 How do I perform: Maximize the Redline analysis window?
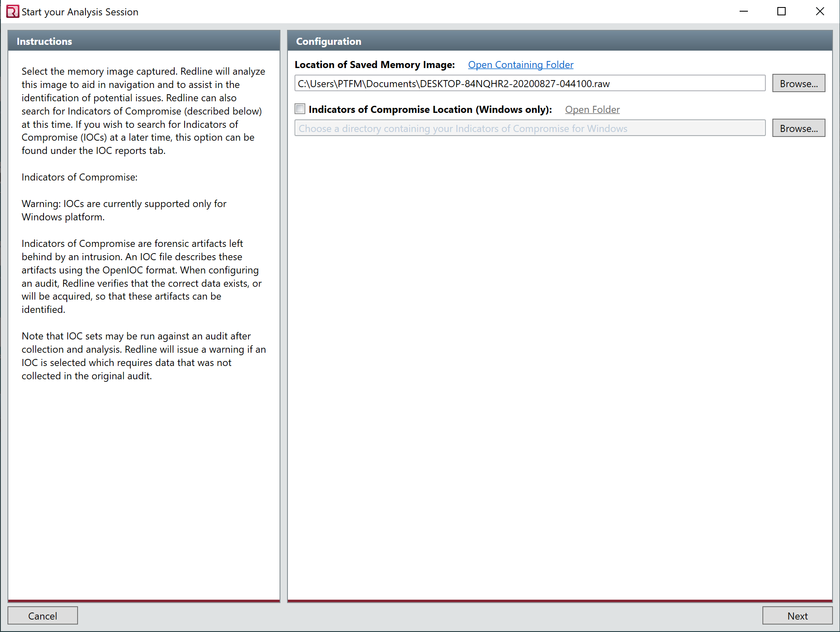781,11
